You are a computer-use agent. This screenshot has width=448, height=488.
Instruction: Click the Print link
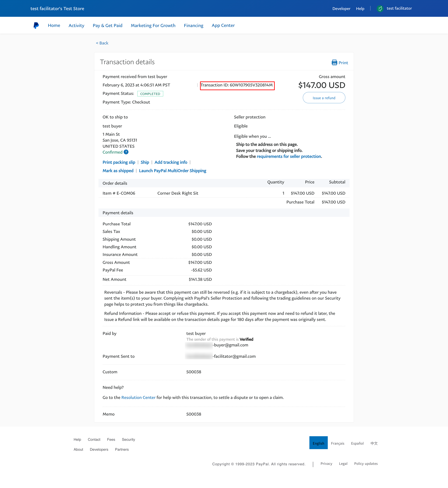pos(343,63)
